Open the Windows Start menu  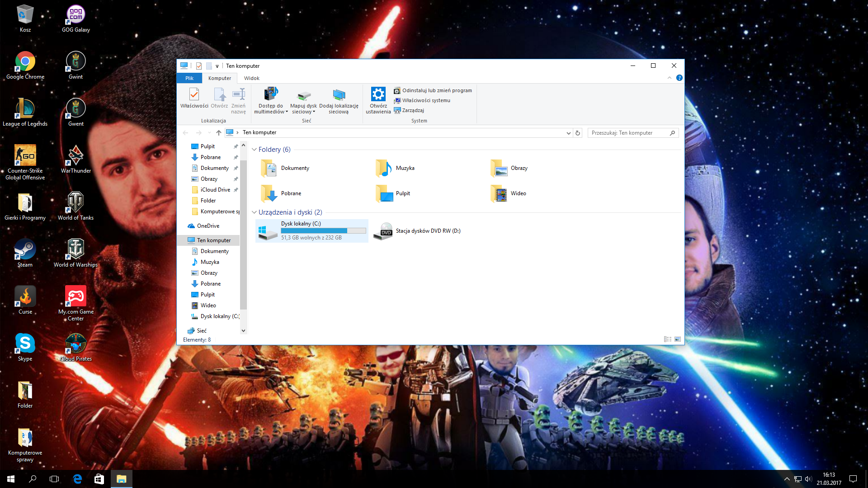11,479
